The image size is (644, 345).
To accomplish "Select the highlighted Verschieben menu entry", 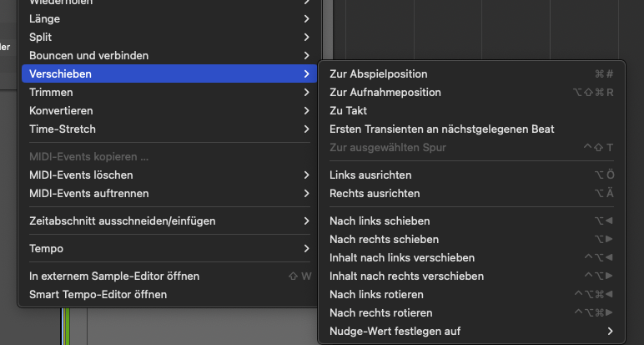I will (169, 74).
